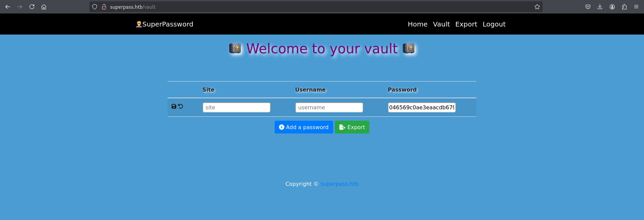644x220 pixels.
Task: Follow the superpass.htb footer link
Action: coord(339,184)
